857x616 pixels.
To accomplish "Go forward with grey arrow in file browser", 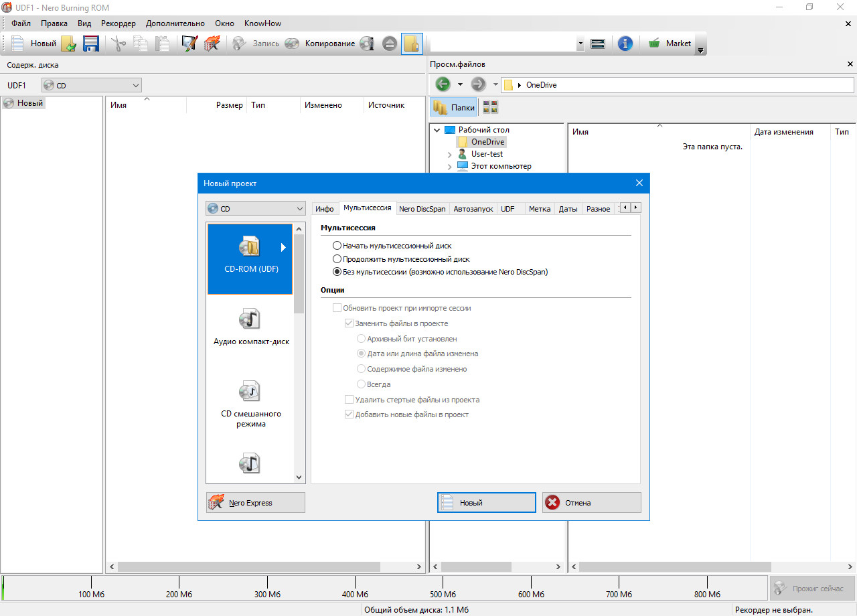I will tap(478, 84).
